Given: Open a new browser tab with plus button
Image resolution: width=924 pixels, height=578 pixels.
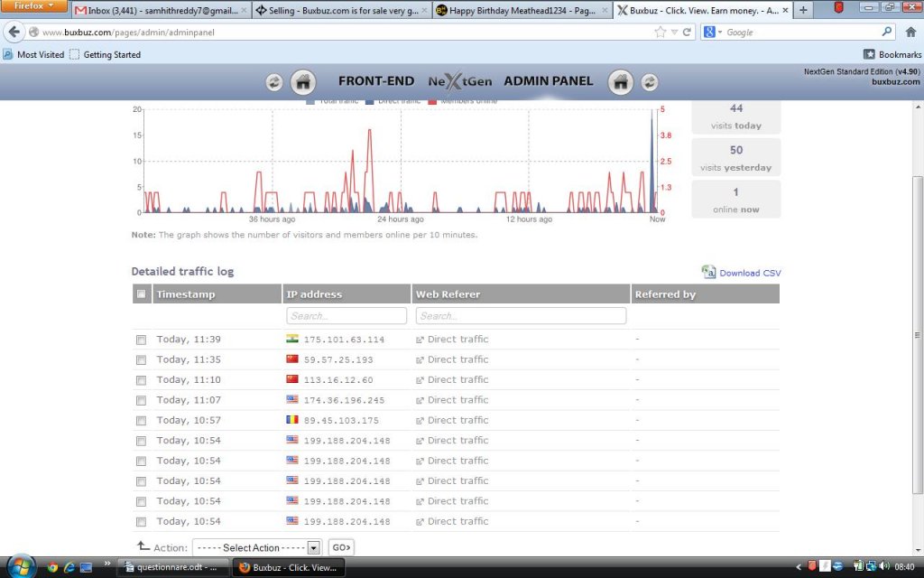Looking at the screenshot, I should tap(802, 10).
